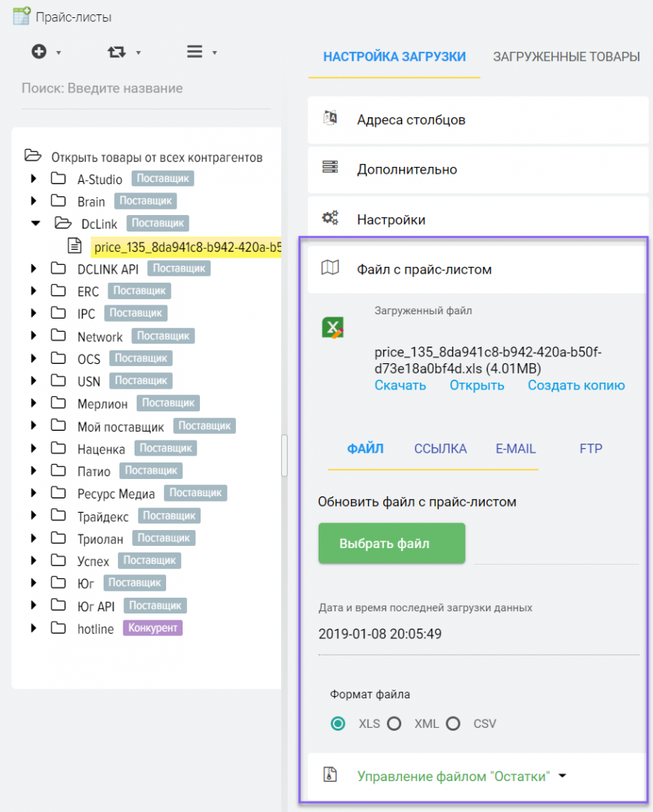This screenshot has height=812, width=653.
Task: Click the Файл с прайс-листом map icon
Action: (330, 268)
